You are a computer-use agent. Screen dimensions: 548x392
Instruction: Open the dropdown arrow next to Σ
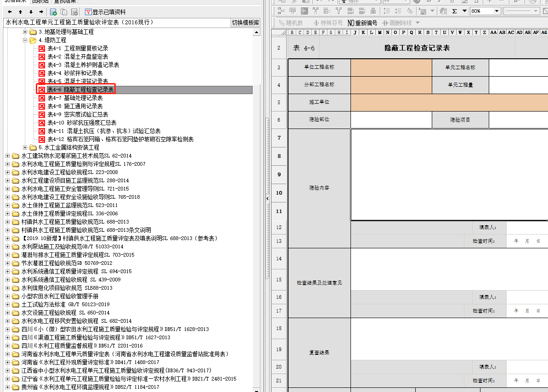(464, 11)
